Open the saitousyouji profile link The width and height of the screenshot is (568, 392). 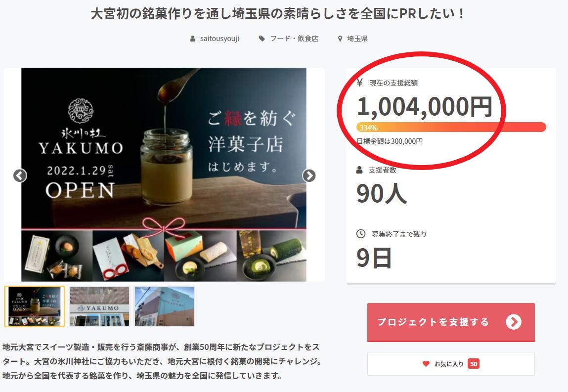219,39
